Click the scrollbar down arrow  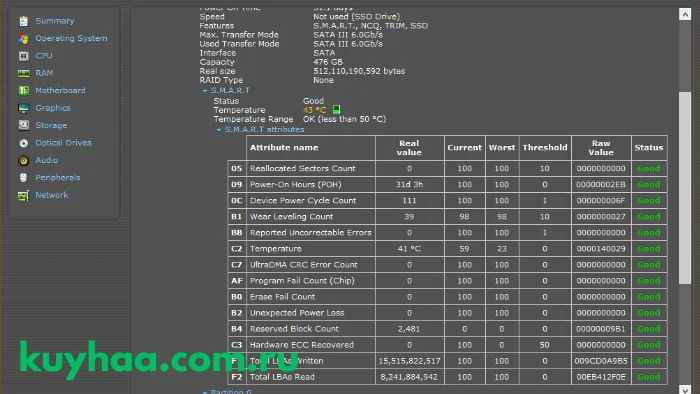tap(685, 389)
